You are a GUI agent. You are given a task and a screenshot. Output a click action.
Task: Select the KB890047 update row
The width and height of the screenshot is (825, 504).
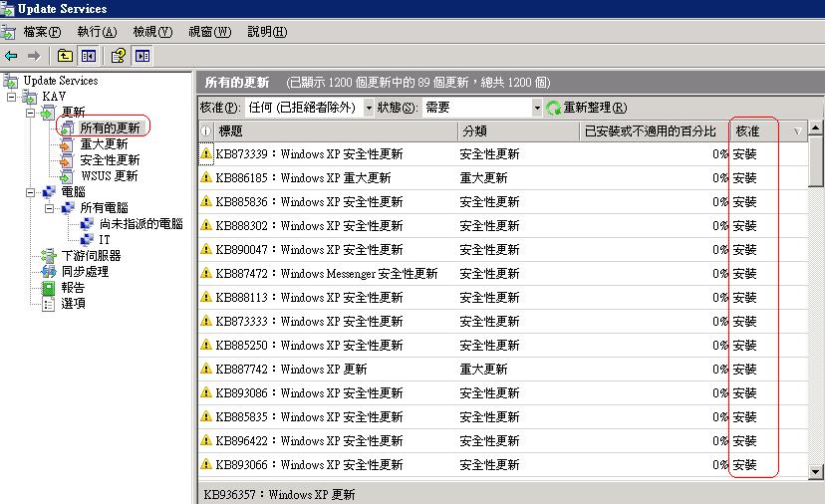click(503, 249)
